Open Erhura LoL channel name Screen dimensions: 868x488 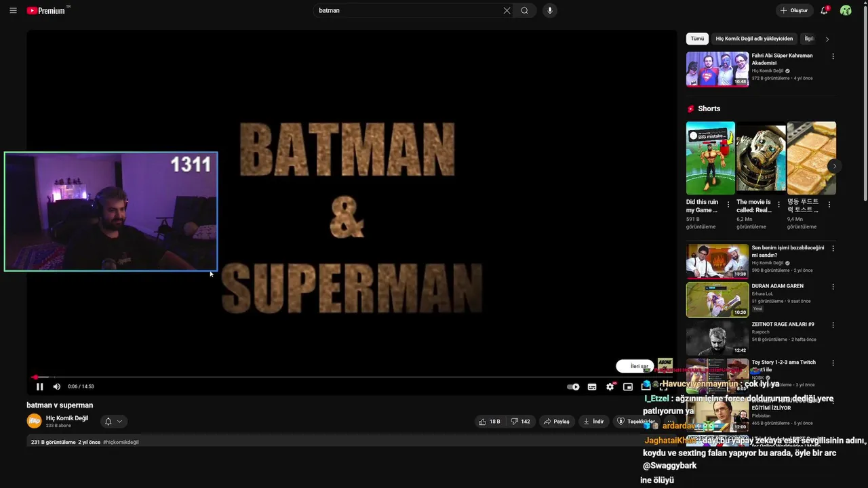tap(762, 293)
